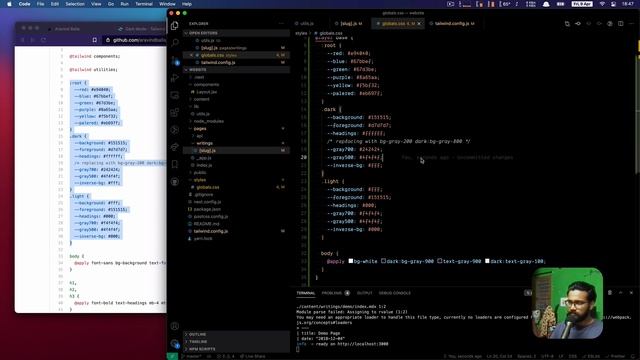640x360 pixels.
Task: Open the Search view in activity bar
Action: coord(175,42)
